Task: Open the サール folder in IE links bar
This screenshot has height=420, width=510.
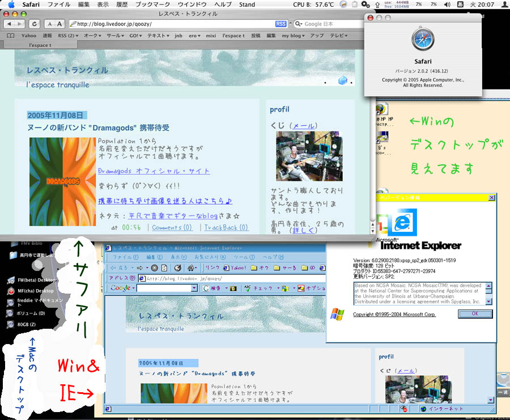Action: [285, 268]
